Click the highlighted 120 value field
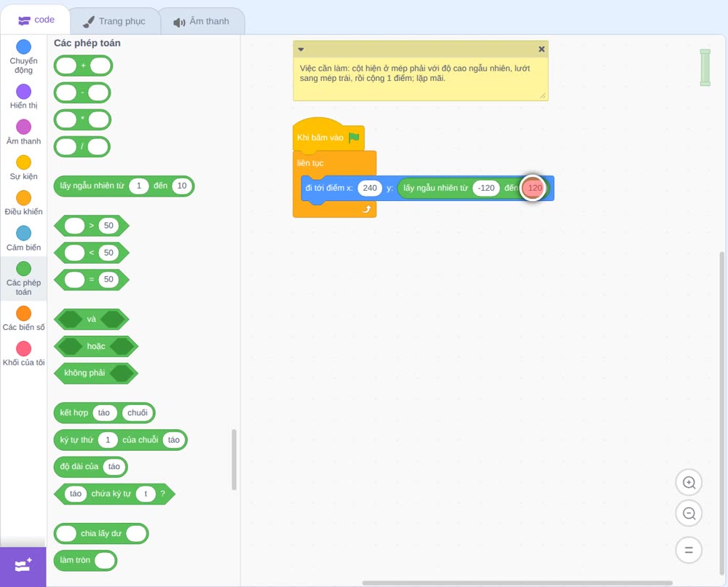 click(x=534, y=188)
